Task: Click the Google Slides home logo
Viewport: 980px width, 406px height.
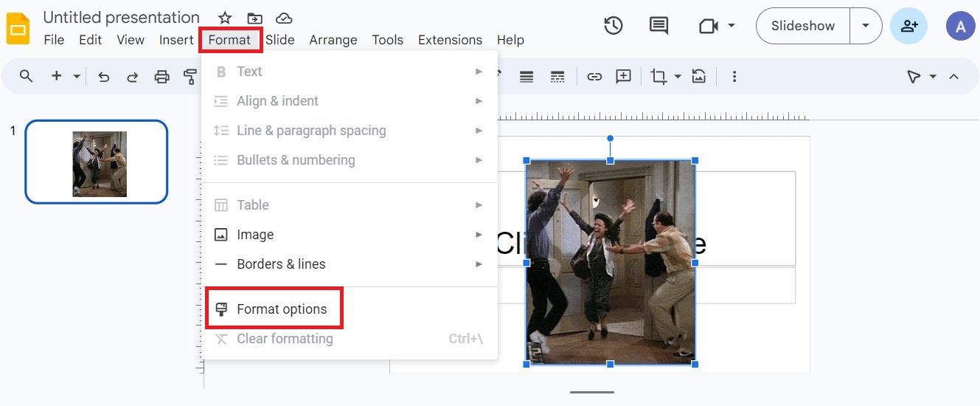Action: 17,29
